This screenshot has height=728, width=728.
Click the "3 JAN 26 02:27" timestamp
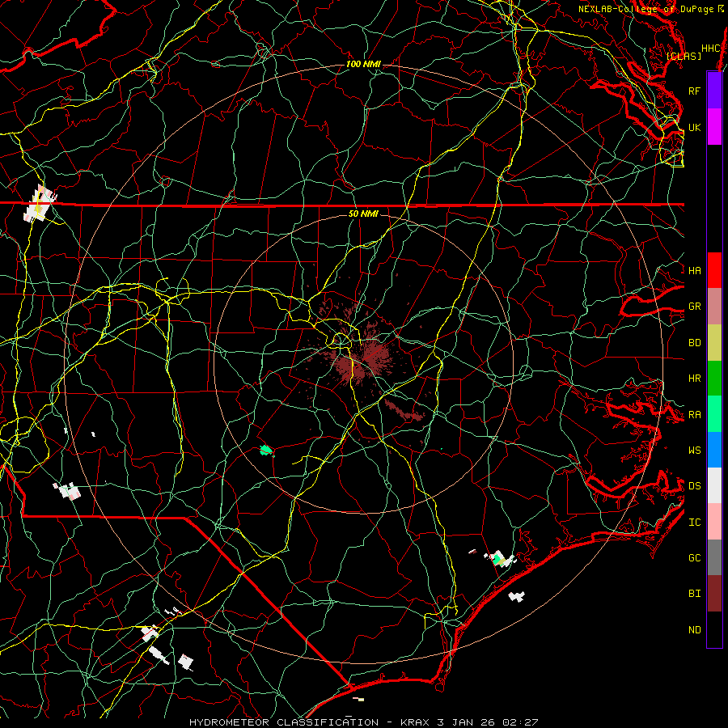pos(488,722)
